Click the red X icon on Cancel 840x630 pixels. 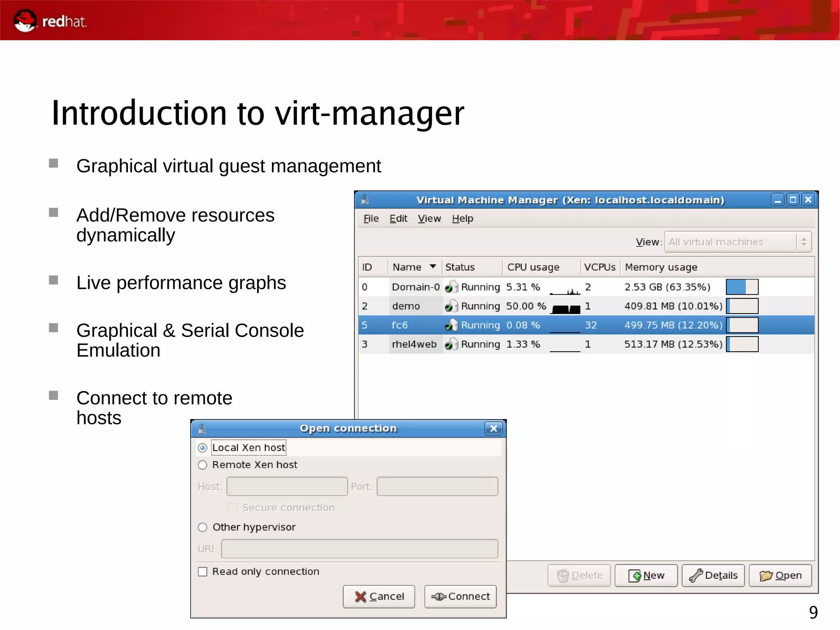click(x=360, y=597)
